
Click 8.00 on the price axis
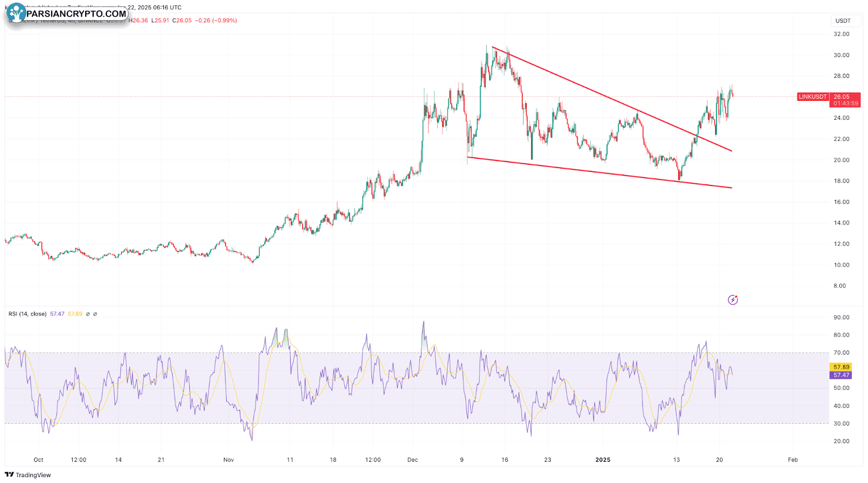tap(840, 286)
